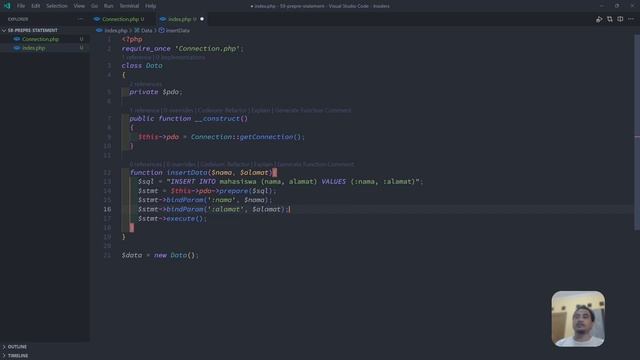Open the Go menu

tap(94, 6)
